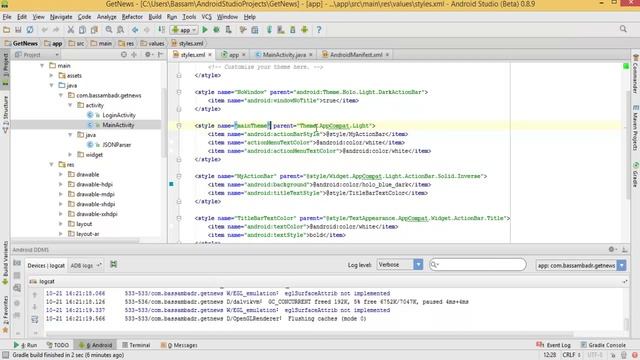The image size is (640, 360).
Task: Run the app with green play icon
Action: click(205, 30)
